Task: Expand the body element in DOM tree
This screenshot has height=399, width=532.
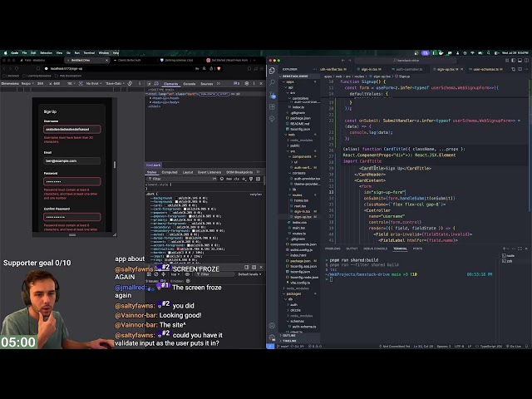Action: tap(150, 102)
